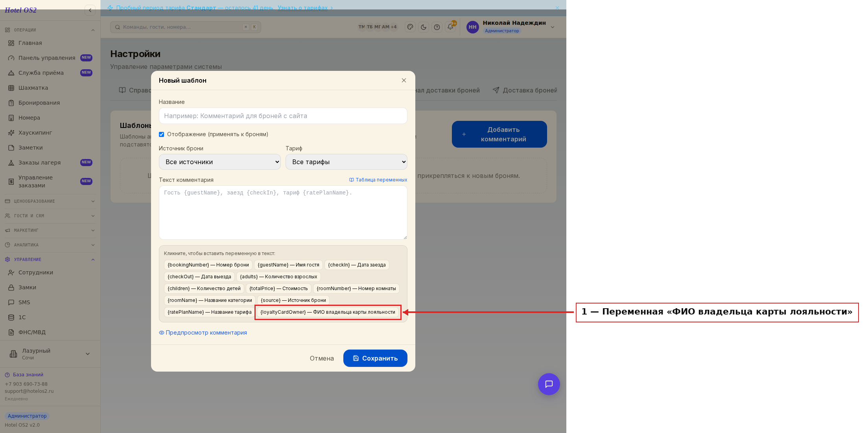Insert the {children} variable chip
Screen dimensions: 868x433
click(204, 289)
